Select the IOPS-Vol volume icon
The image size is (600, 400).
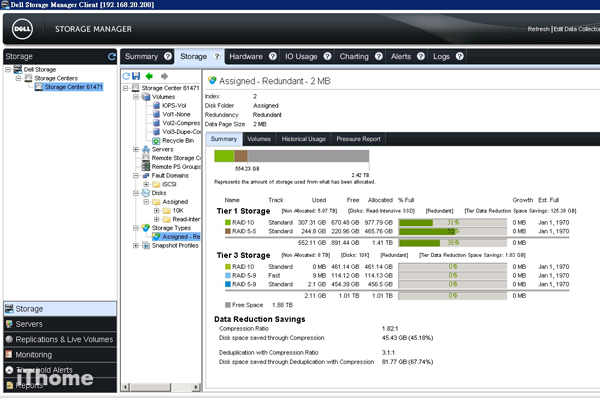point(156,105)
